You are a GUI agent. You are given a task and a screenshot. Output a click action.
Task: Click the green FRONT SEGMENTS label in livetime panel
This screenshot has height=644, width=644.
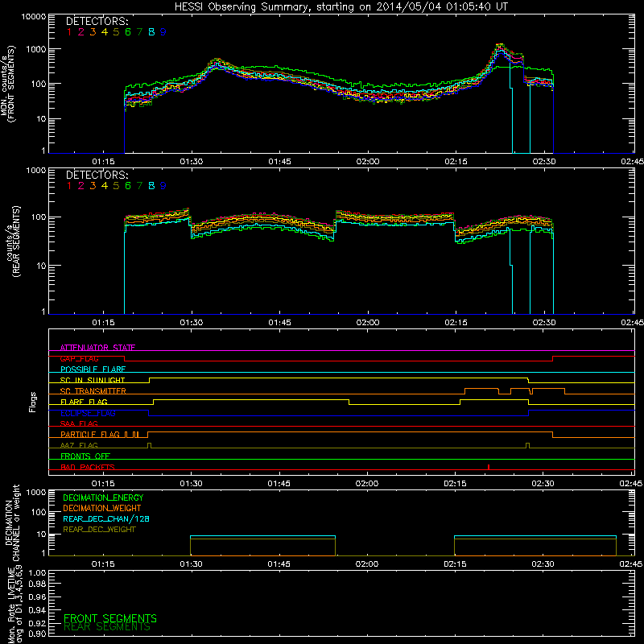click(110, 618)
